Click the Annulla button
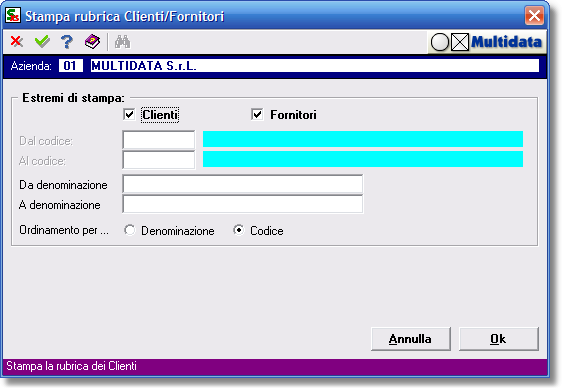562x390 pixels. (x=411, y=339)
